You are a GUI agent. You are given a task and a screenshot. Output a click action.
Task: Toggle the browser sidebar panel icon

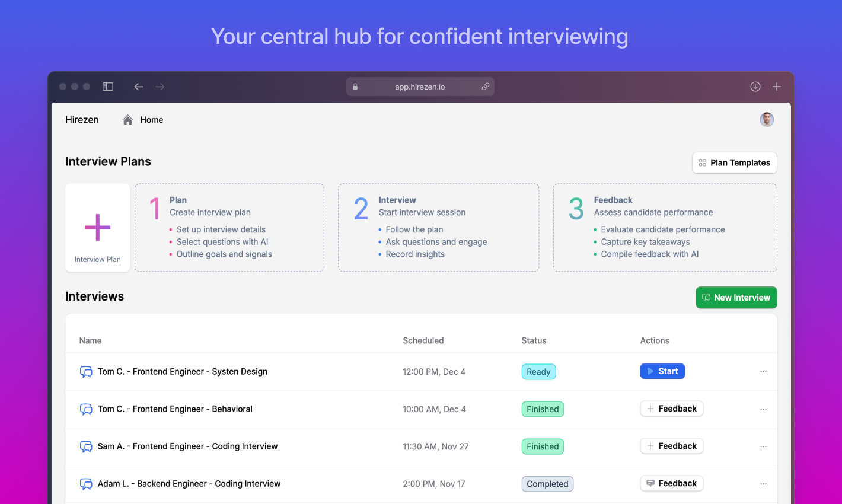(x=108, y=87)
